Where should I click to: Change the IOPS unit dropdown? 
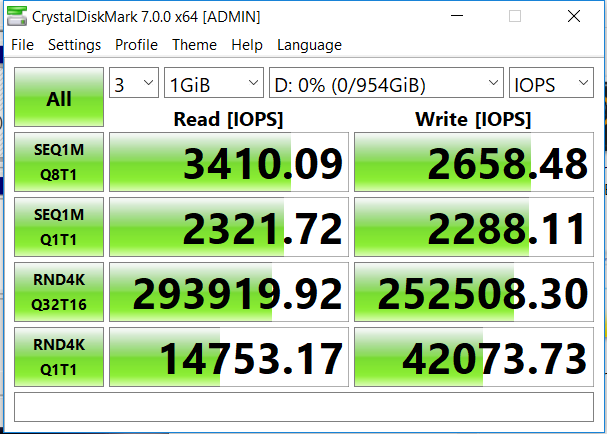[551, 83]
